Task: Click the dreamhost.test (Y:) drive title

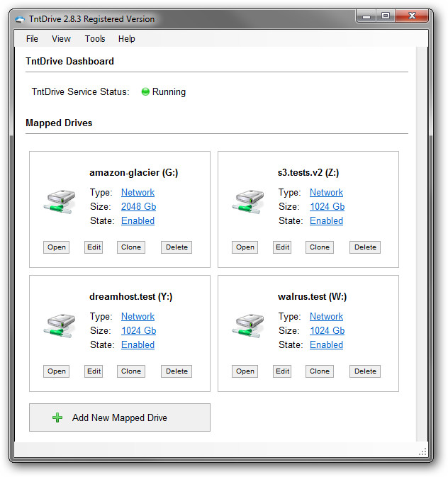Action: [131, 296]
